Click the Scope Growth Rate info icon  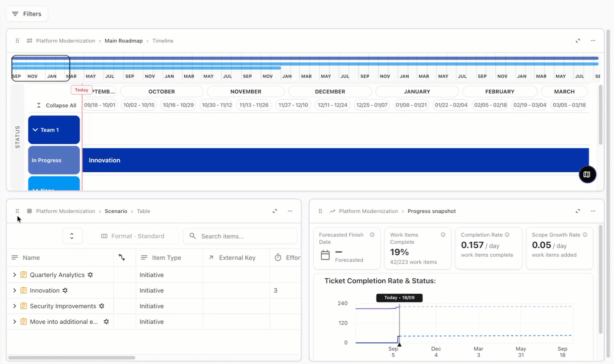click(x=585, y=235)
